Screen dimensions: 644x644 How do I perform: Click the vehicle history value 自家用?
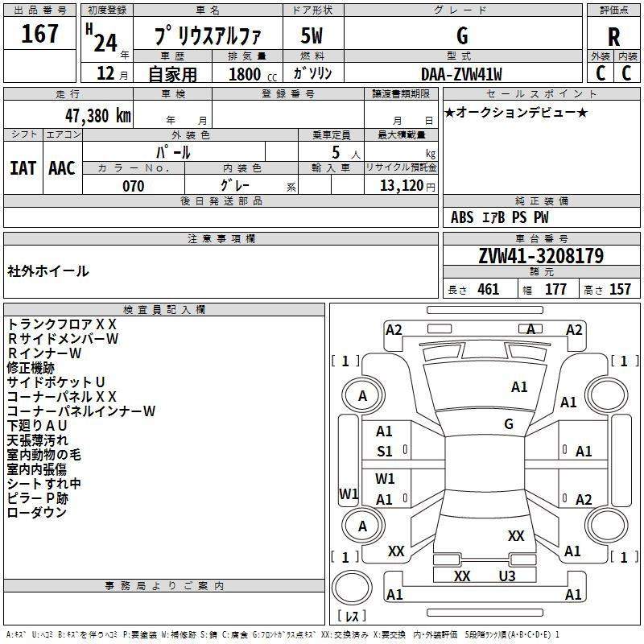(172, 74)
